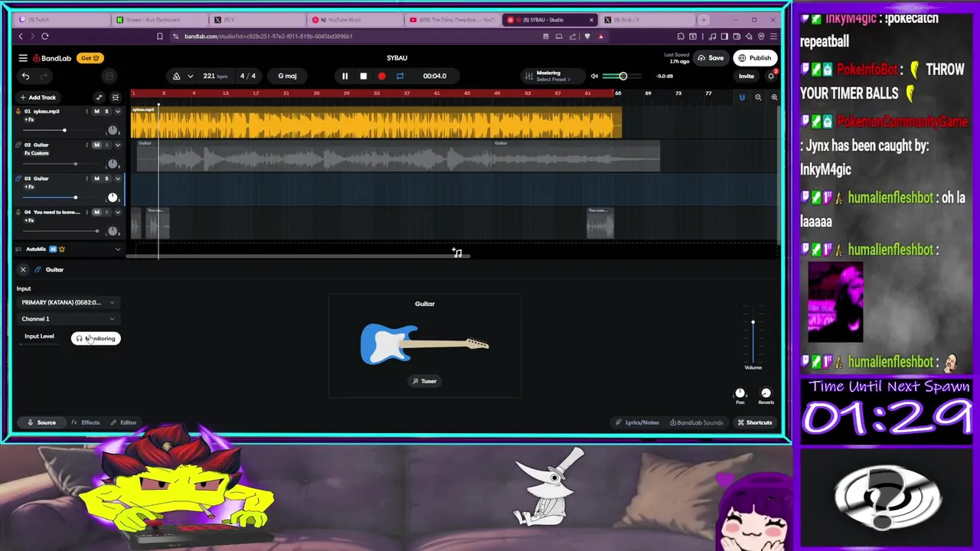The image size is (980, 551).
Task: Unmute track 02 Guitar
Action: pyautogui.click(x=96, y=145)
